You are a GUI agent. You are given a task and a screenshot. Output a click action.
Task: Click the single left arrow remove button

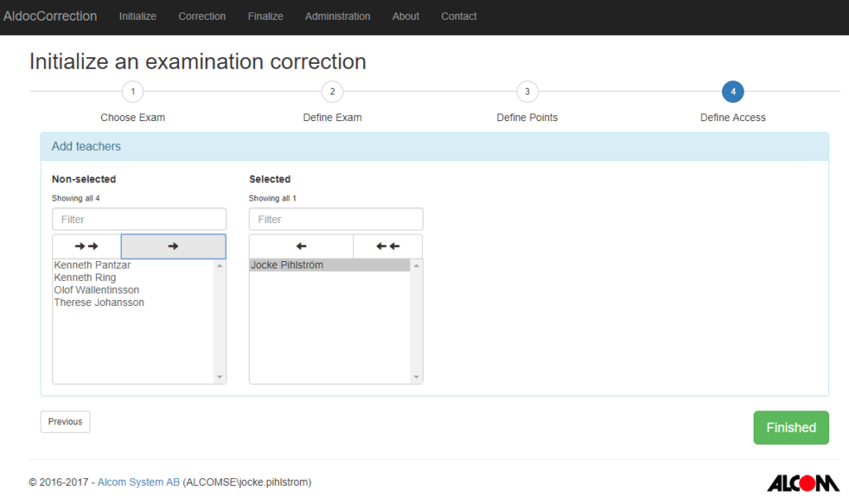pyautogui.click(x=301, y=246)
